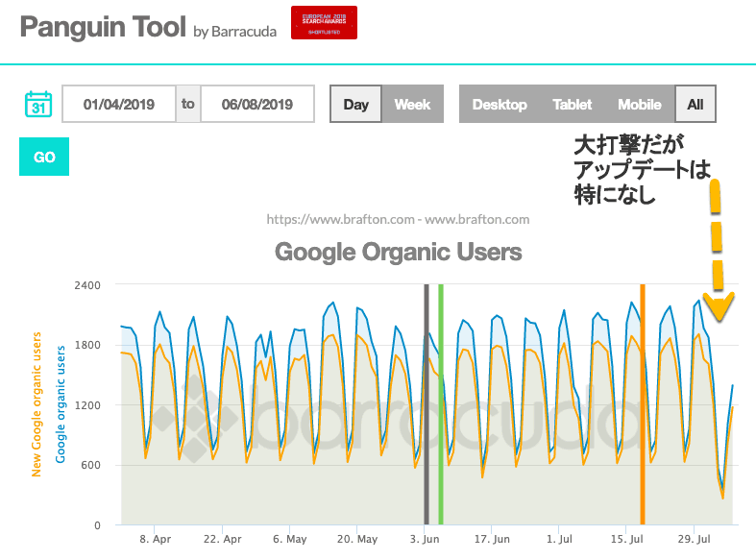Filter by Desktop devices
This screenshot has height=560, width=756.
click(x=500, y=104)
